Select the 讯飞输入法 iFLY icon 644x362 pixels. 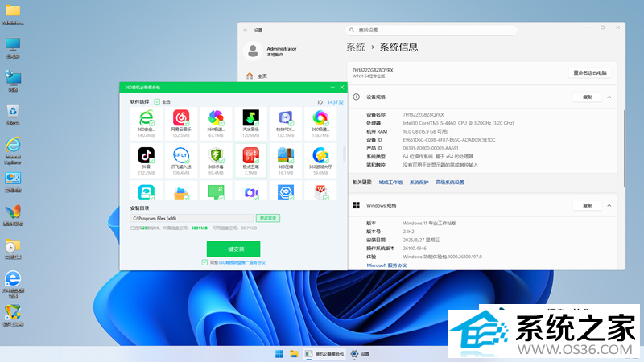pos(181,155)
